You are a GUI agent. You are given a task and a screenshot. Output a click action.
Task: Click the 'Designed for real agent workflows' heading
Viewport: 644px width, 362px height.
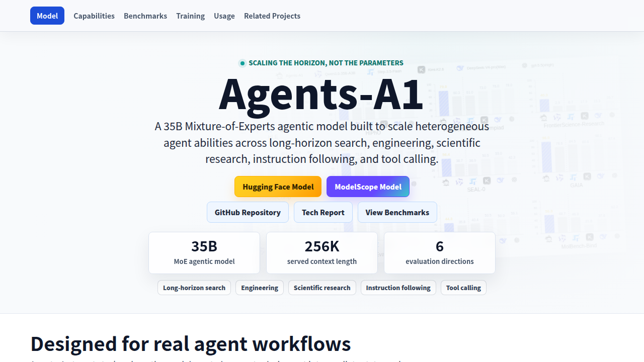(191, 344)
